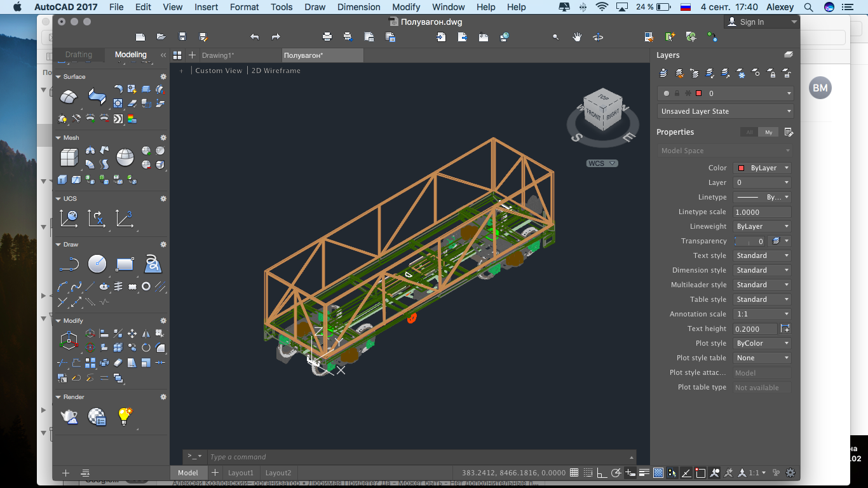Click the Plot printer icon in toolbar
Image resolution: width=868 pixels, height=488 pixels.
(x=327, y=37)
